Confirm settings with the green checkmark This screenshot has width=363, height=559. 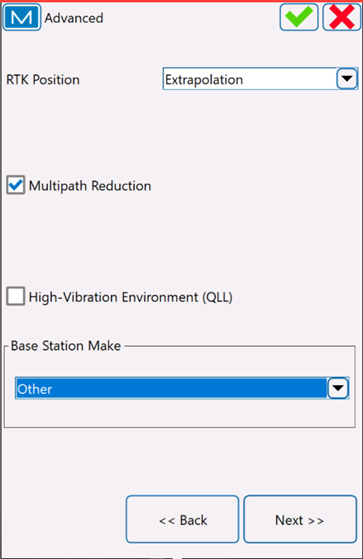coord(299,17)
